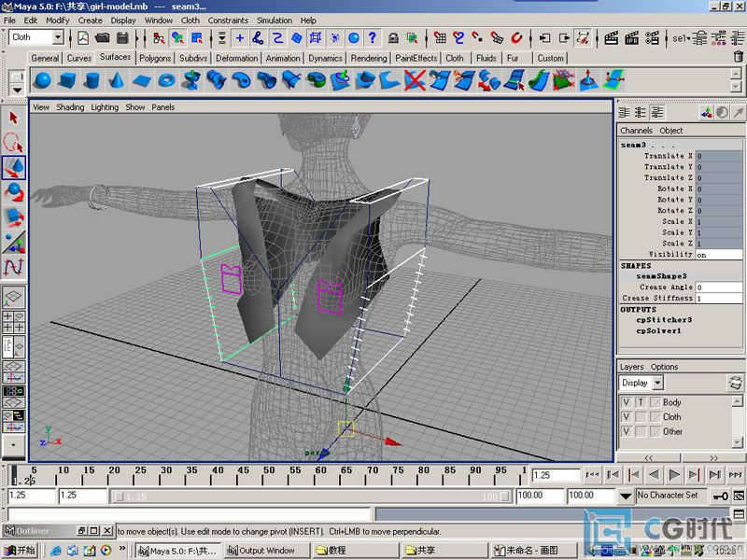Select the cpStitcher3 output node
747x560 pixels.
(664, 320)
